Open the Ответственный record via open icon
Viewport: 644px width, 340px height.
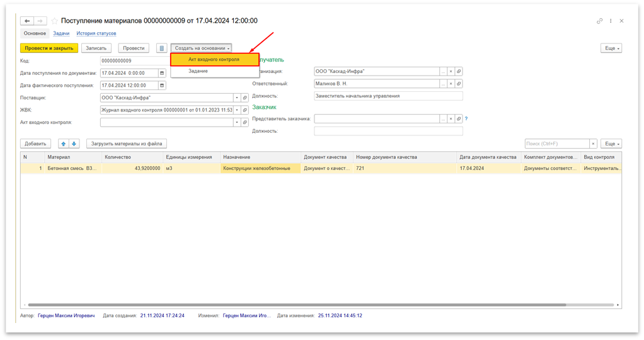pos(459,83)
